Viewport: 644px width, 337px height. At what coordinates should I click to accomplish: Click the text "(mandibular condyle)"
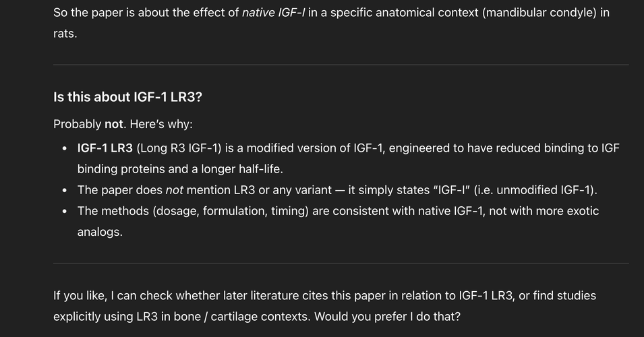pos(539,13)
